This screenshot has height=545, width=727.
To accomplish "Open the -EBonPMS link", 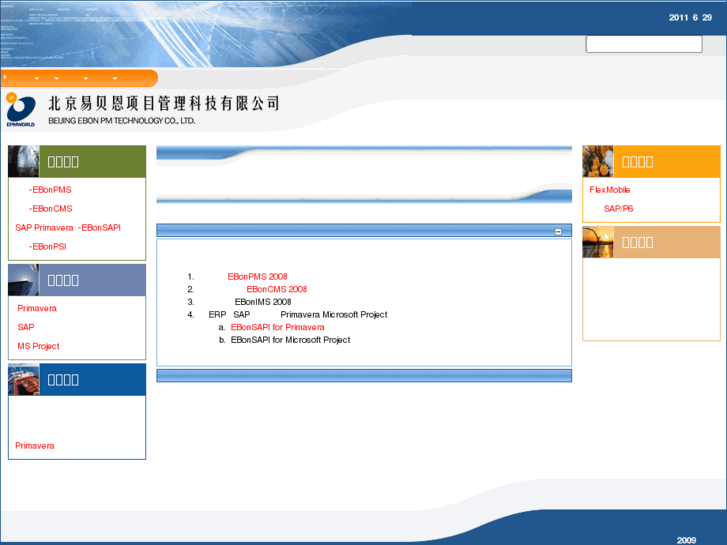I will pyautogui.click(x=50, y=190).
